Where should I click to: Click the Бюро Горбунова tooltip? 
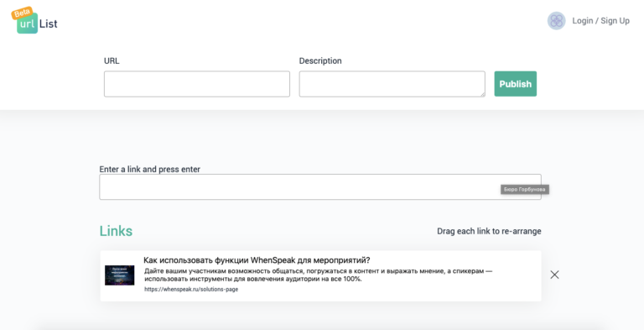click(524, 189)
